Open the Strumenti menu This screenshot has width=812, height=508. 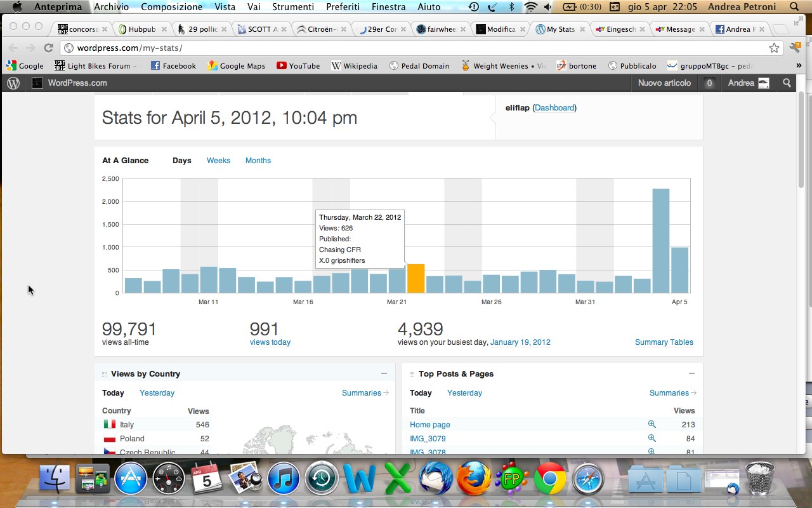point(292,7)
